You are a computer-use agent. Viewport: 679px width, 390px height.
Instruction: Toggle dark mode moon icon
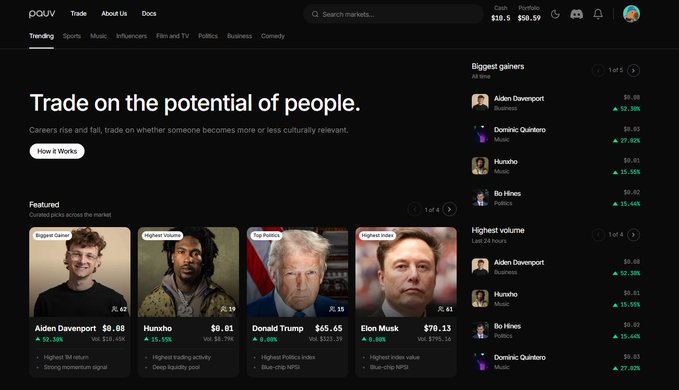[555, 14]
